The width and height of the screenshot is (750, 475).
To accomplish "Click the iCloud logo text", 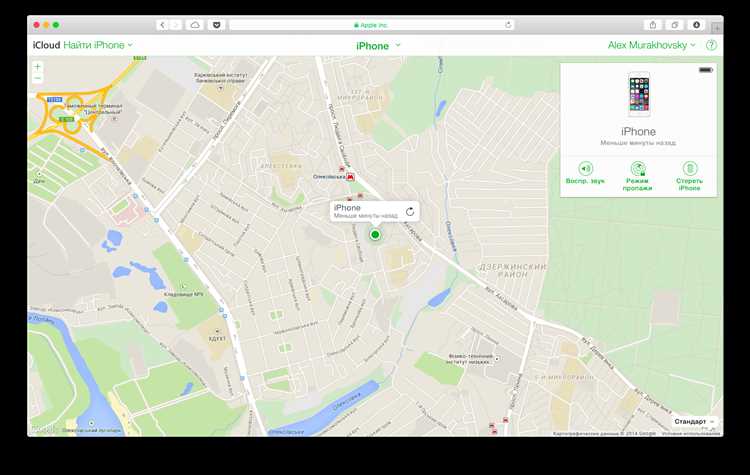I will 46,45.
